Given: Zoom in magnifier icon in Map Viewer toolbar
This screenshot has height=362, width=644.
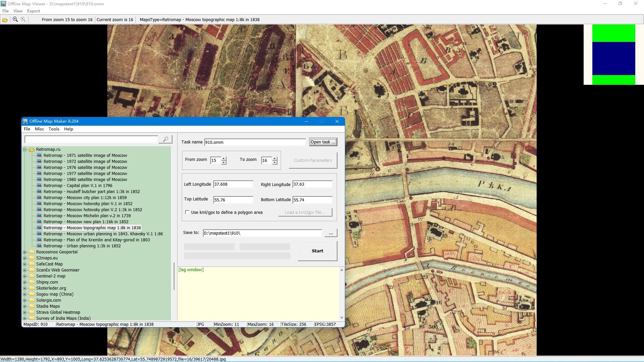Looking at the screenshot, I should pyautogui.click(x=23, y=19).
